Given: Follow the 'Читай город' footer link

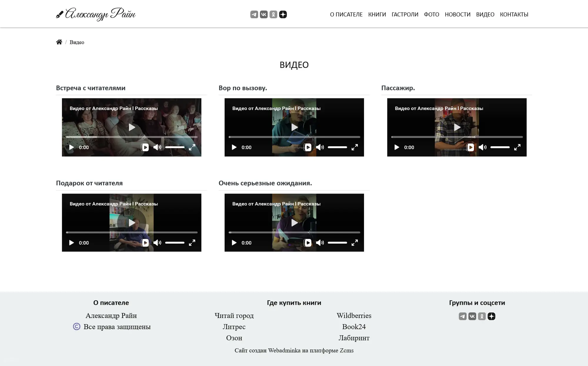Looking at the screenshot, I should pyautogui.click(x=234, y=316).
